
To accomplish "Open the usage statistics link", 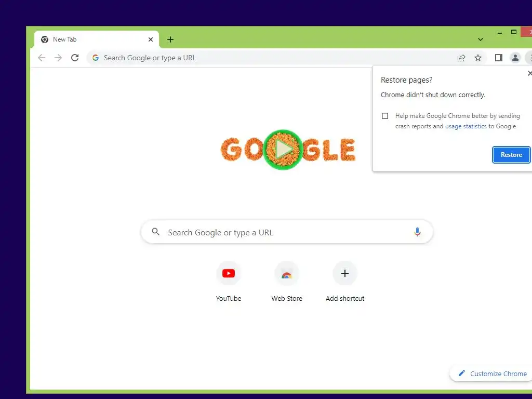I will [x=465, y=126].
